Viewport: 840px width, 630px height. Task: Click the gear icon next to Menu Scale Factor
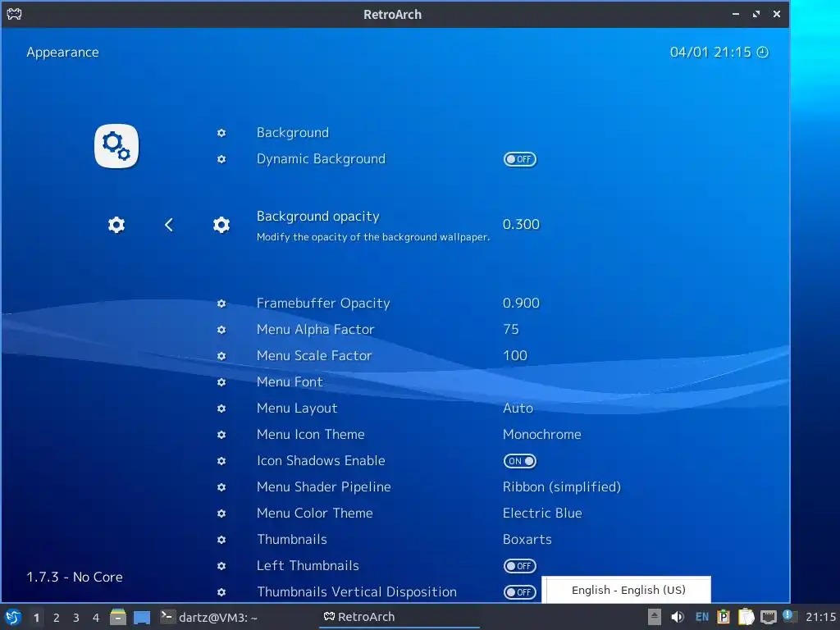(221, 356)
